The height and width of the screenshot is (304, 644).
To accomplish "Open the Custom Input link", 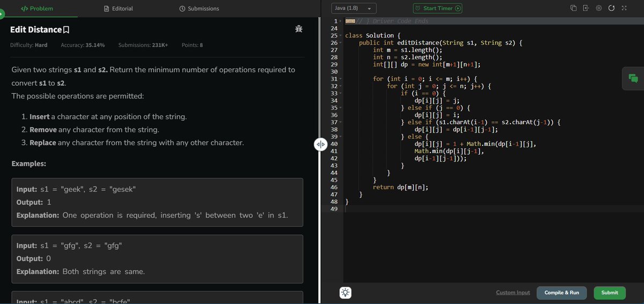I will coord(513,293).
